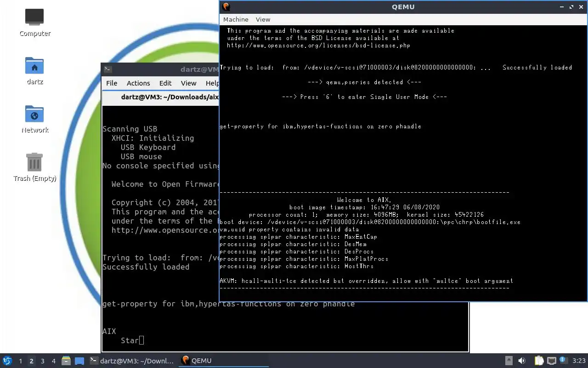
Task: Click the 3:23 panel clock
Action: coord(579,361)
